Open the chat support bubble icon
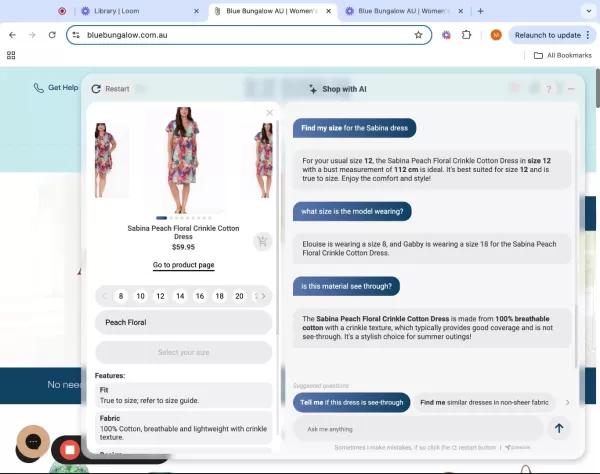The image size is (600, 474). click(33, 441)
